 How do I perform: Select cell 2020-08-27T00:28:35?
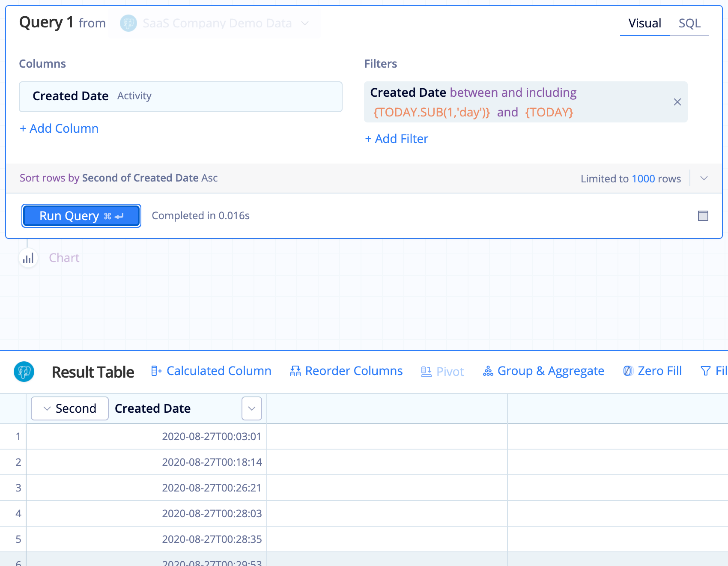[146, 539]
